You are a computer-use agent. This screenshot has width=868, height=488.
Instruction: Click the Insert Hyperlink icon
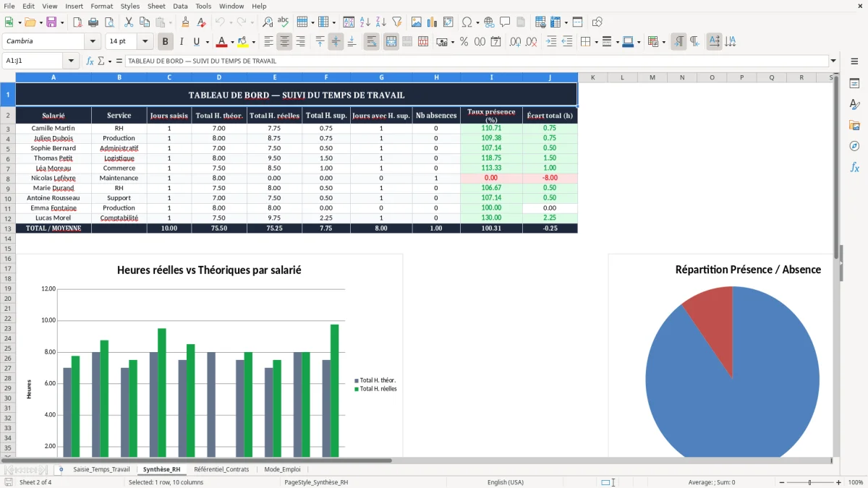pos(489,22)
